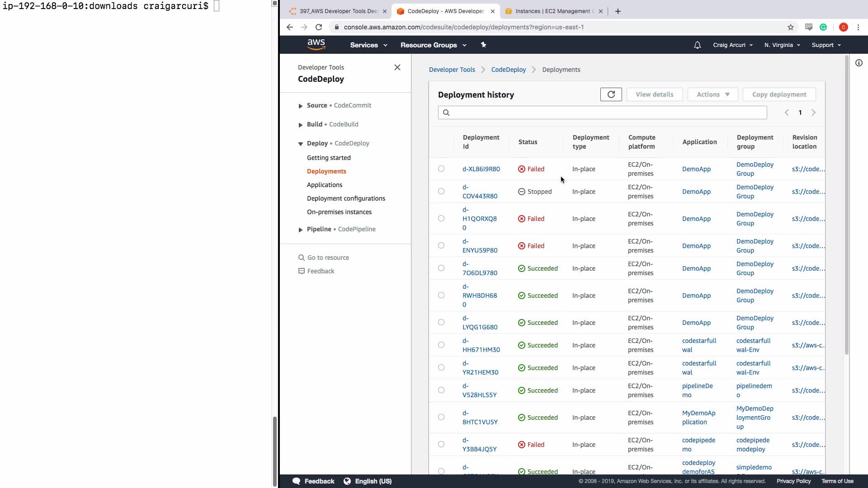The image size is (868, 488).
Task: Open the Applications link in the sidebar
Action: pos(324,185)
